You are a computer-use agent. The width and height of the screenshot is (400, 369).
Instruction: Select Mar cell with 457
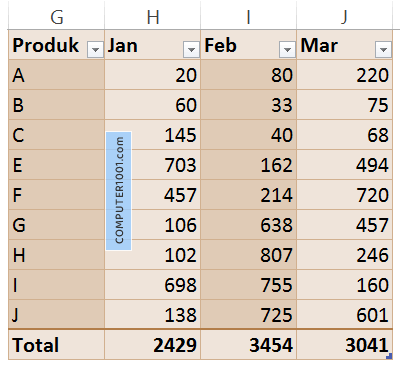(x=345, y=225)
